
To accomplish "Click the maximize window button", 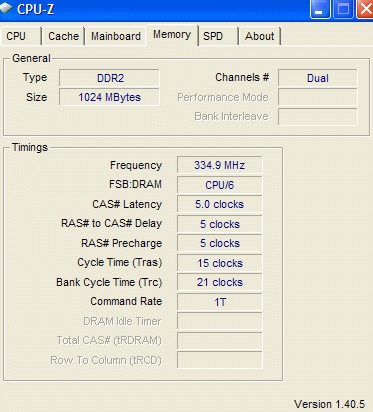I will [343, 9].
